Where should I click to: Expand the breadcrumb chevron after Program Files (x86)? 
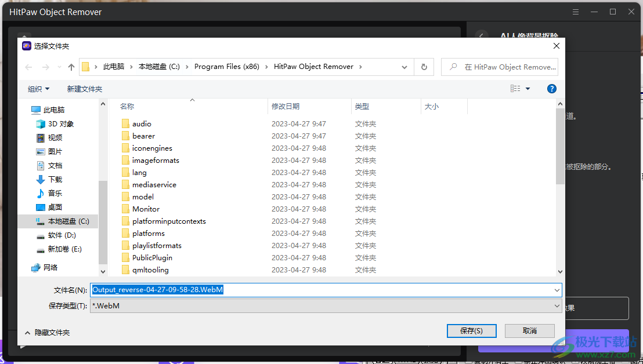pyautogui.click(x=267, y=67)
